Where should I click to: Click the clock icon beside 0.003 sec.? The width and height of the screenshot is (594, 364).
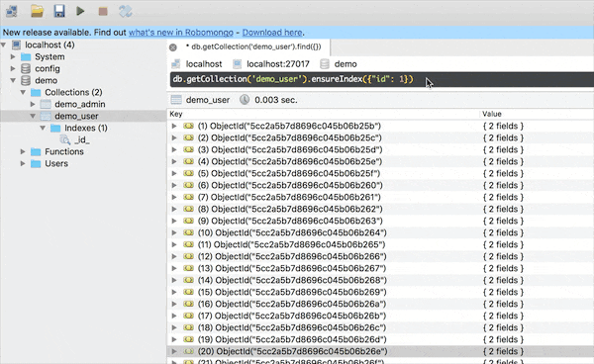click(245, 100)
